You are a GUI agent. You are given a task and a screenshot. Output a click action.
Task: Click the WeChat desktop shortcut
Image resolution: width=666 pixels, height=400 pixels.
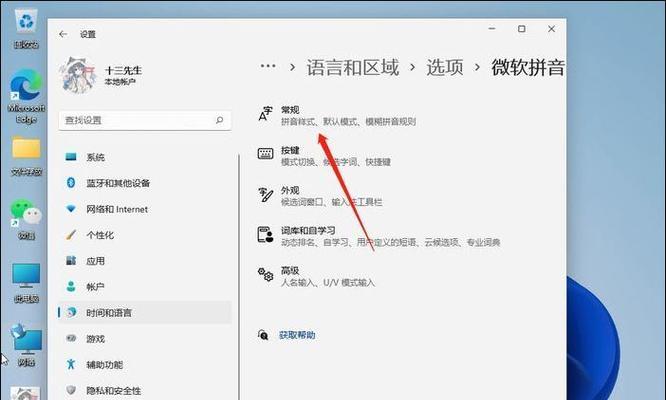[26, 219]
